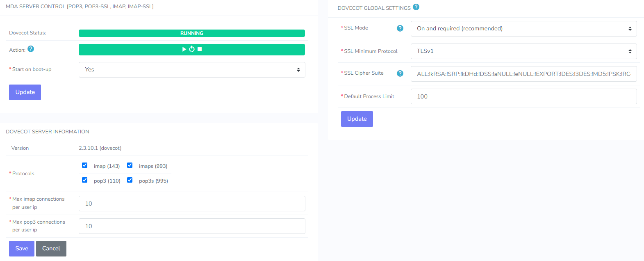Click the SSL Cipher Suite help icon
Image resolution: width=644 pixels, height=261 pixels.
(x=400, y=73)
